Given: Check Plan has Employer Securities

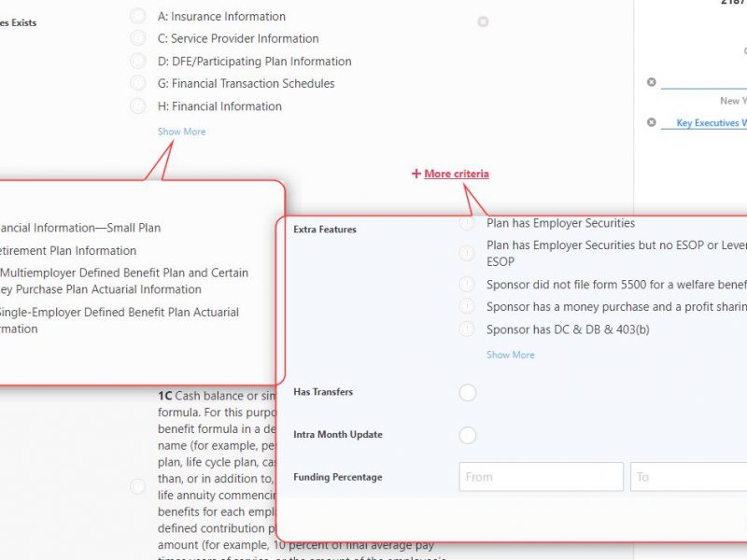Looking at the screenshot, I should [467, 223].
